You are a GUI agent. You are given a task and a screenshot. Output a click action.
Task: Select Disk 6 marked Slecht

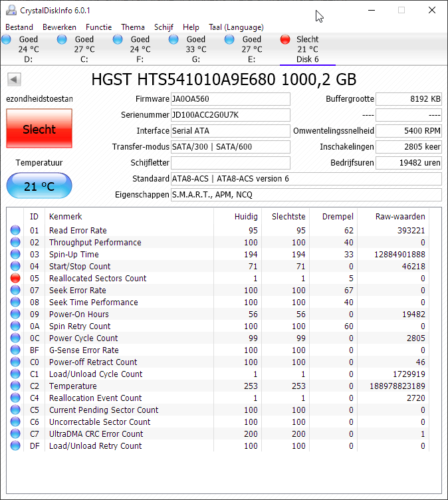click(307, 49)
